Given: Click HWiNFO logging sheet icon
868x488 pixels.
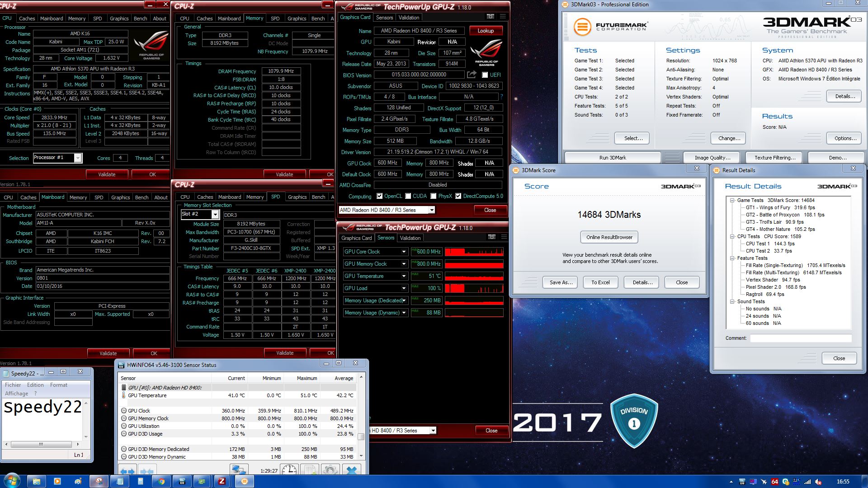Looking at the screenshot, I should tap(311, 470).
